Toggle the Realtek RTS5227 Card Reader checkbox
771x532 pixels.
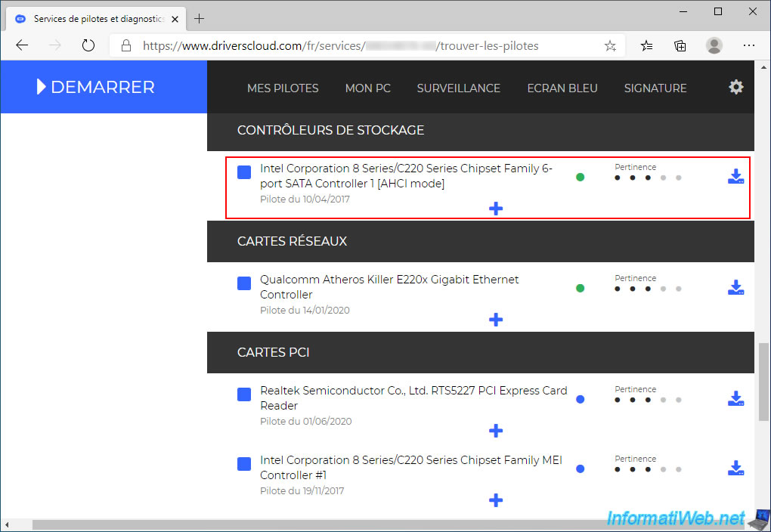(244, 394)
